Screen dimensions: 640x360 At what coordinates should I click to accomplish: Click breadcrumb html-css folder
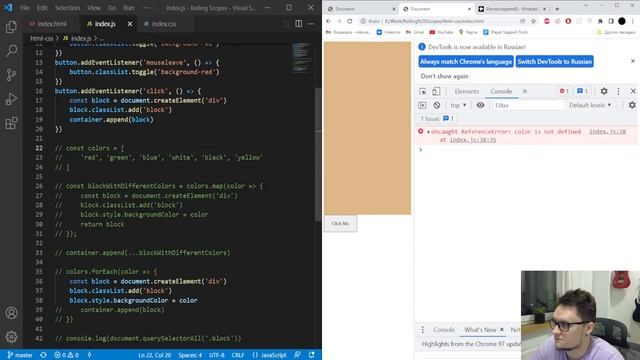point(42,38)
